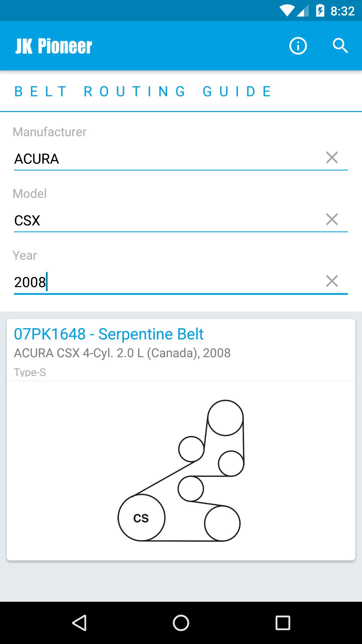This screenshot has width=362, height=644.
Task: Tap the top pulley circle in diagram
Action: click(225, 418)
